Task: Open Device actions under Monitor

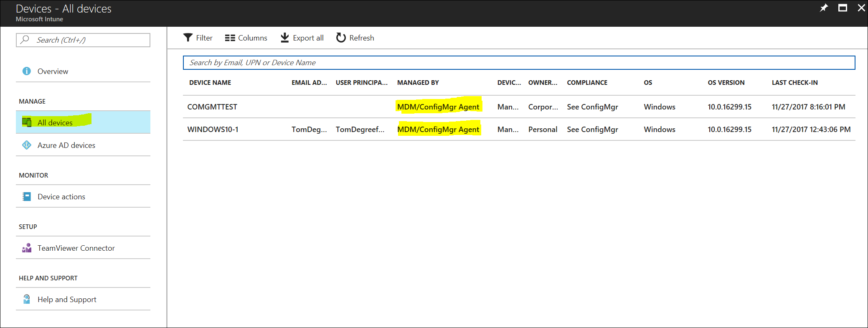Action: point(83,196)
